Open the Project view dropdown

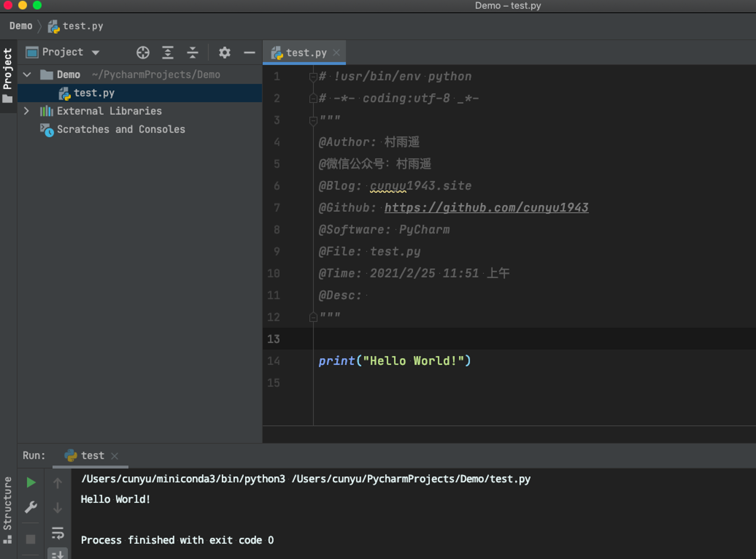63,52
